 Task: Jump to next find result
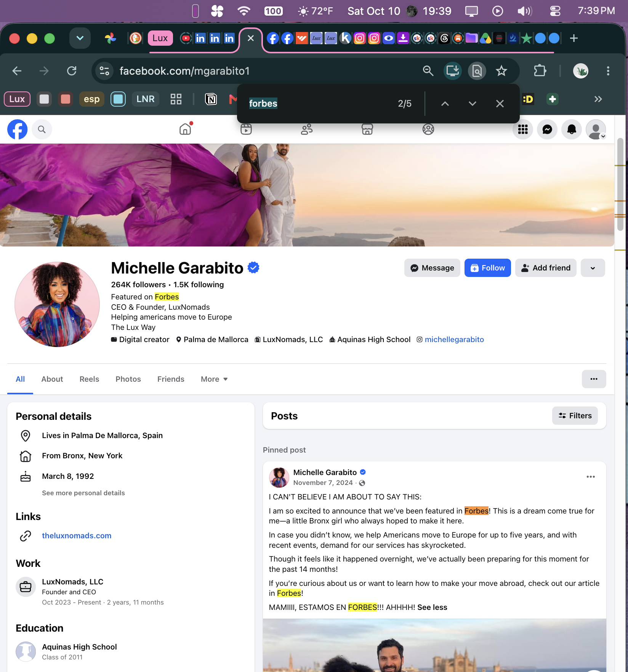coord(473,104)
